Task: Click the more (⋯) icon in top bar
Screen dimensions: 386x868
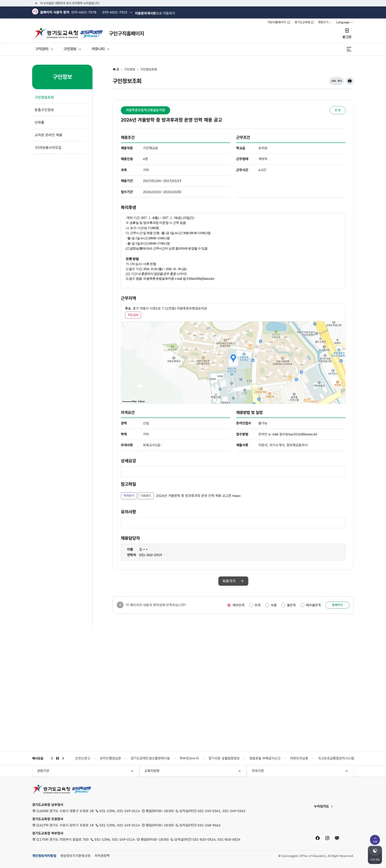Action: click(x=131, y=13)
